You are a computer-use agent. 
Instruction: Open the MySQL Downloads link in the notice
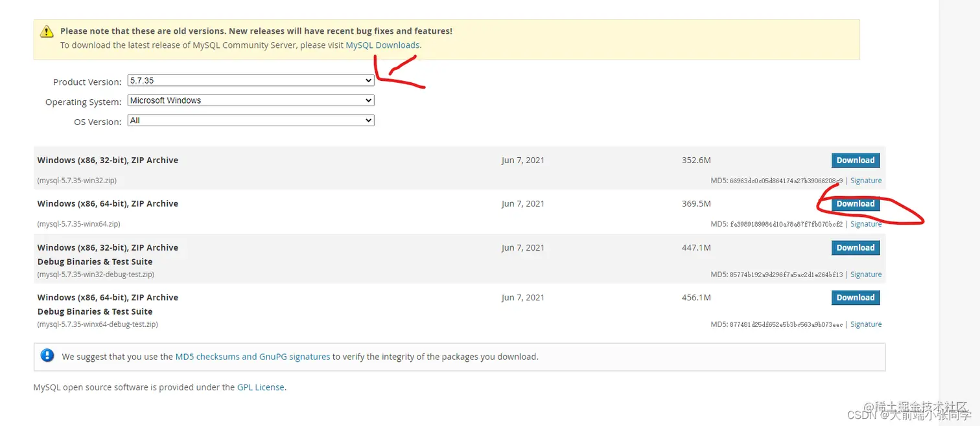(382, 45)
